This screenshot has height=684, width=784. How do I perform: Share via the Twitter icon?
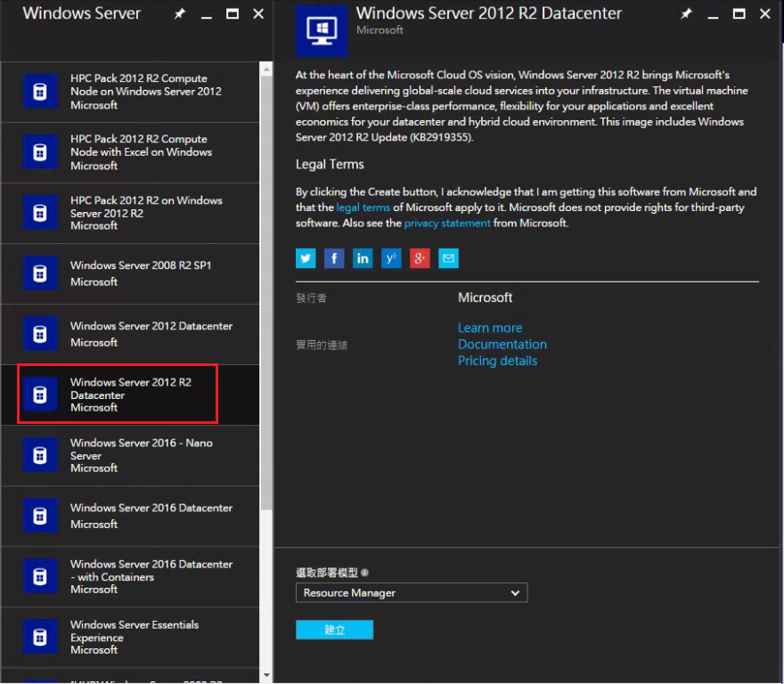(x=306, y=258)
